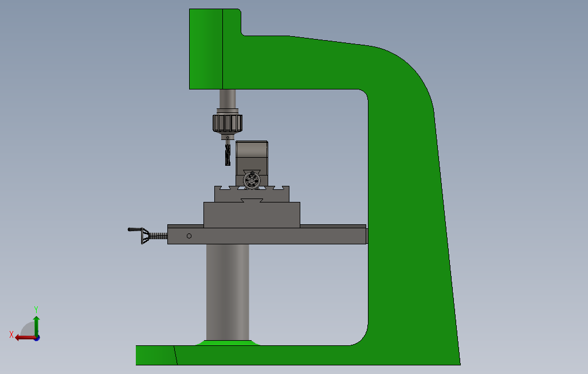Select the knurled drill chuck
Screen dimensions: 588x374
[x=228, y=123]
